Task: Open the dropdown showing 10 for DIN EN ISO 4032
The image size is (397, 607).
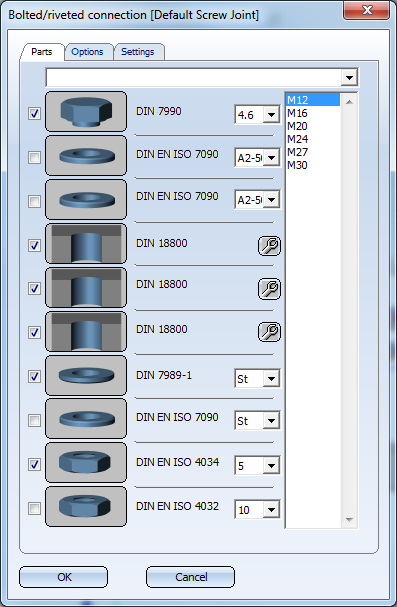Action: tap(271, 510)
